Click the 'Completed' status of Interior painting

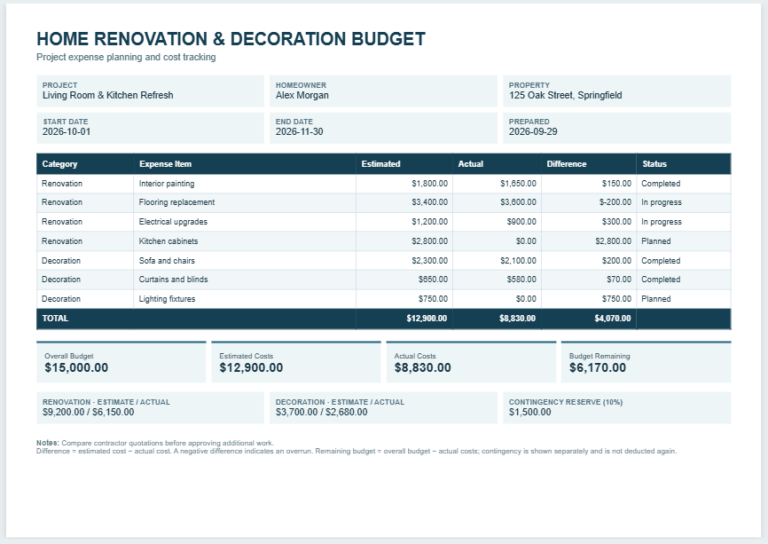tap(661, 184)
